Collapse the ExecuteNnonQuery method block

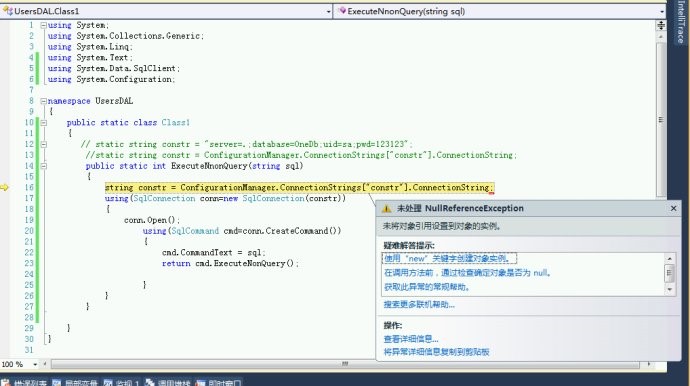coord(44,166)
